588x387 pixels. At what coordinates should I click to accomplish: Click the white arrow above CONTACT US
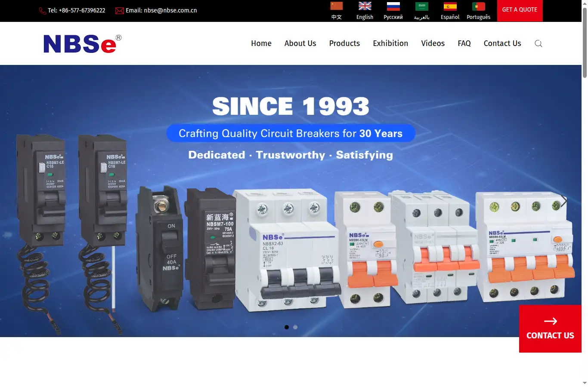click(x=550, y=321)
